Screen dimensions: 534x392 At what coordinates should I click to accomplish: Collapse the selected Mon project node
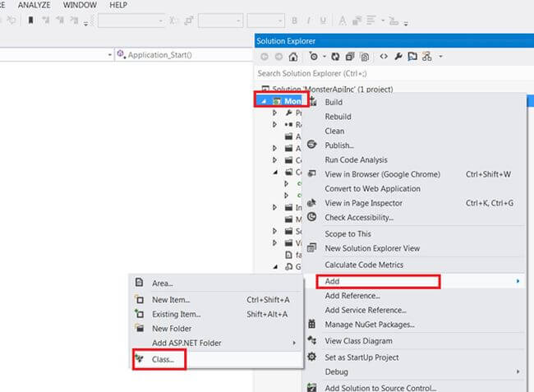coord(264,101)
